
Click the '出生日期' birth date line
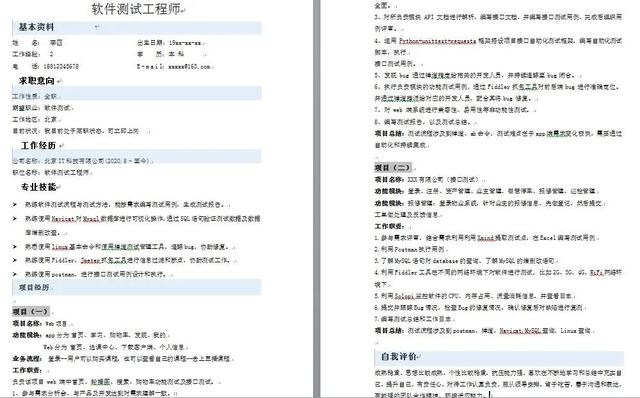pos(169,42)
